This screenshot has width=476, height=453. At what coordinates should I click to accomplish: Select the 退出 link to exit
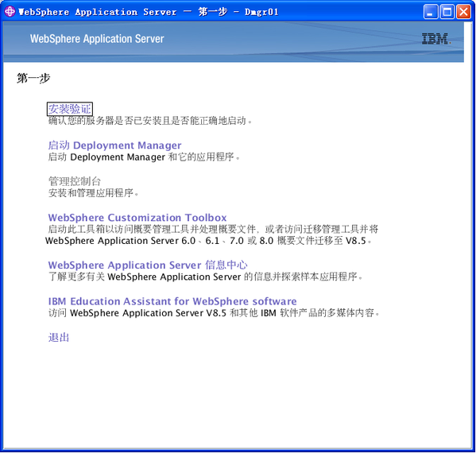(x=59, y=337)
